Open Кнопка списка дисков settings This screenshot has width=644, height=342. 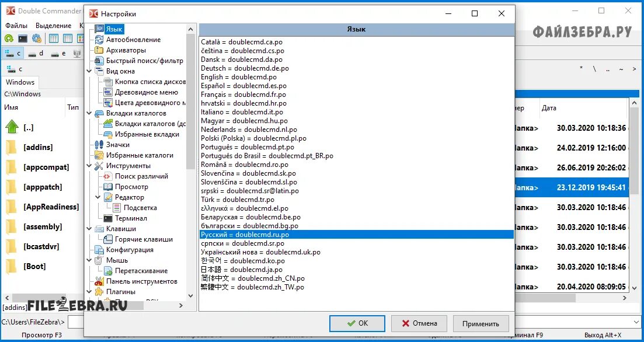click(x=150, y=82)
